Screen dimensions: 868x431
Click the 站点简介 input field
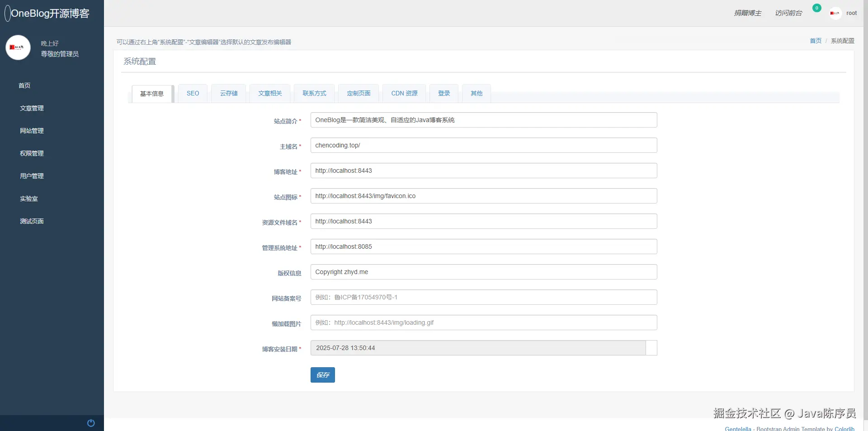[x=484, y=120]
